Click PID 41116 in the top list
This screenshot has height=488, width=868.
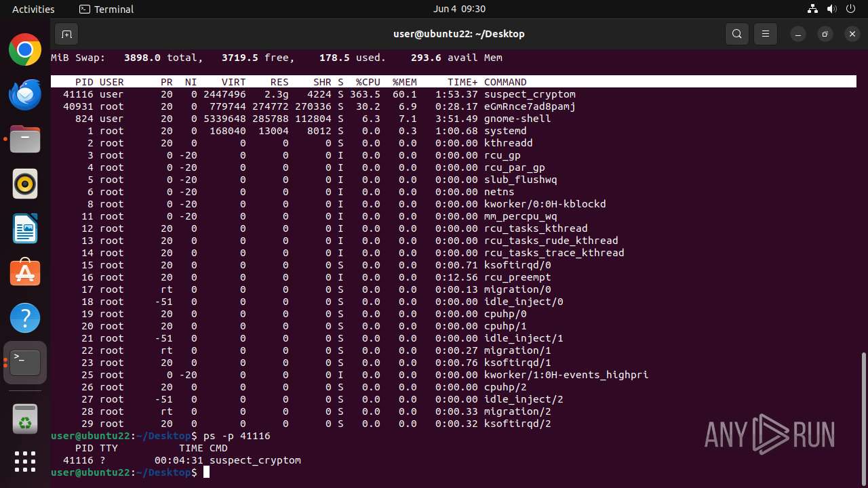pos(78,94)
